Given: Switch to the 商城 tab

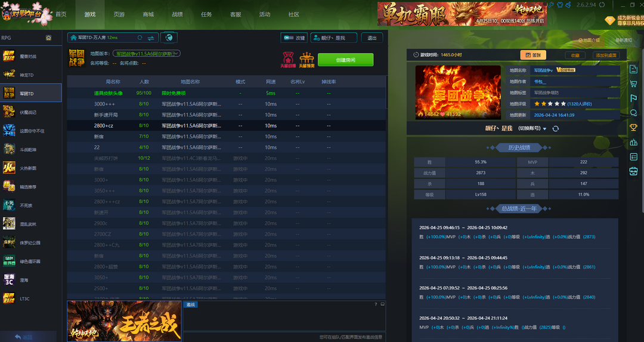Looking at the screenshot, I should (148, 14).
